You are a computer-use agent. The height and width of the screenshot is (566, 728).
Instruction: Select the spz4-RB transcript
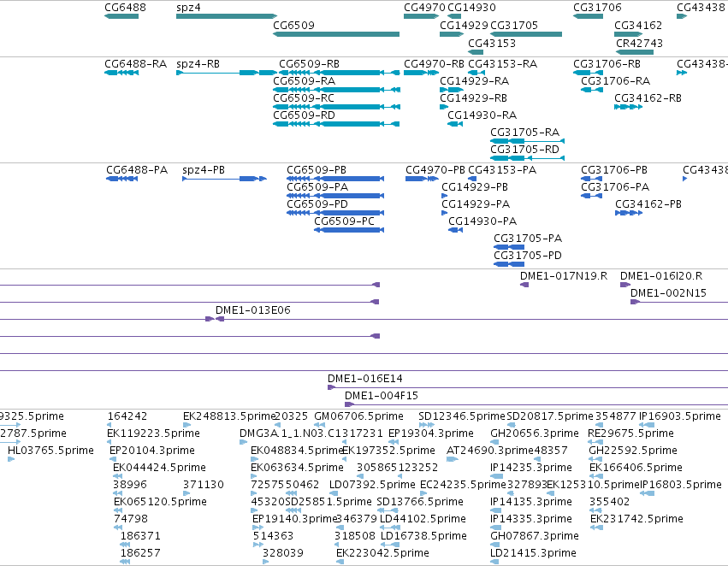tap(227, 73)
